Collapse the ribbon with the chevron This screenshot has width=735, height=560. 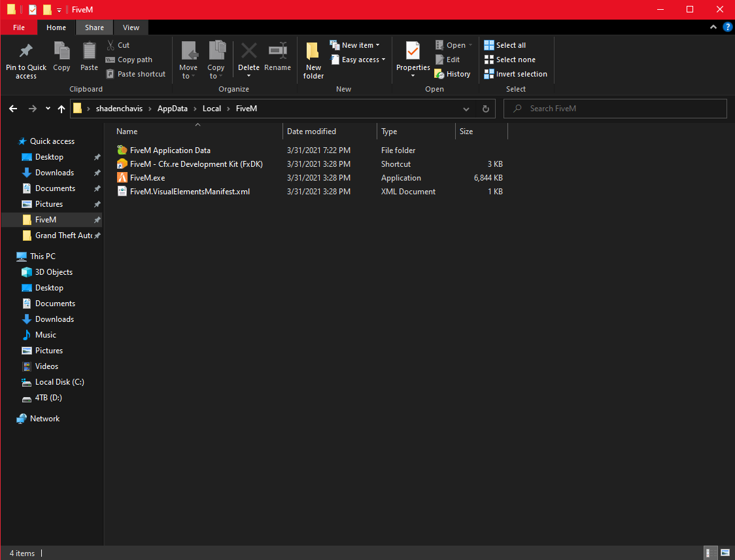[x=713, y=27]
